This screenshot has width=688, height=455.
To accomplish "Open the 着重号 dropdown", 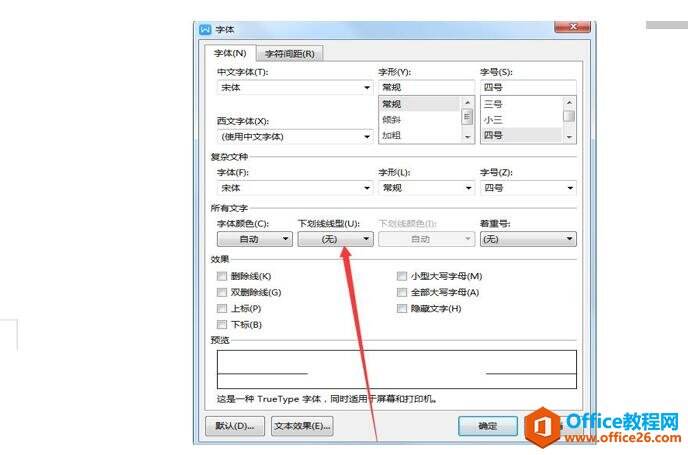I will click(528, 239).
